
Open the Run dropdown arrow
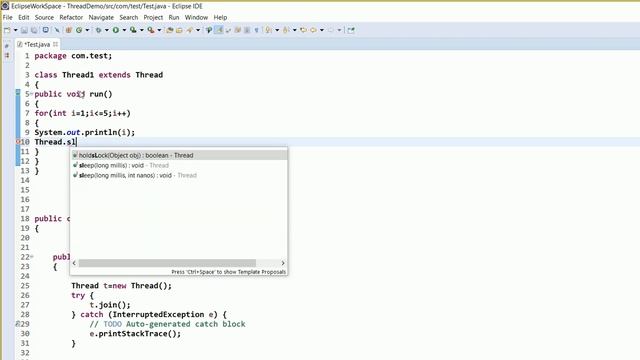pyautogui.click(x=124, y=30)
